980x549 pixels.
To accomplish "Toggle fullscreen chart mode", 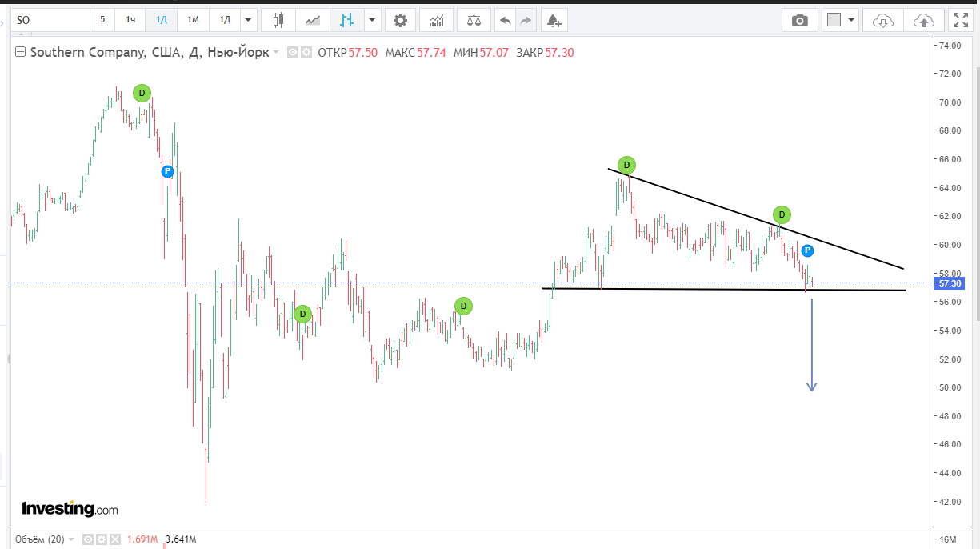I will click(x=960, y=20).
